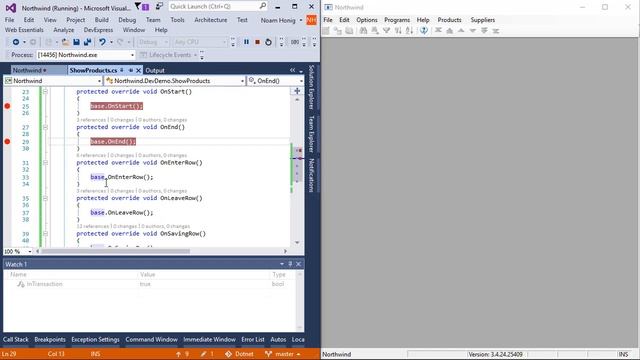Open the Noam Honig account dropdown
This screenshot has height=360, width=640.
coord(281,20)
